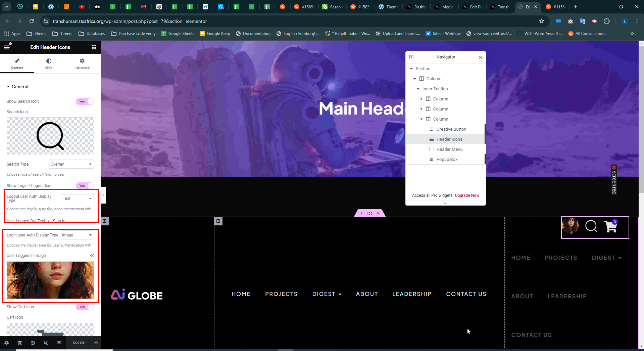
Task: Open the DIGEST dropdown in center menu
Action: (327, 294)
